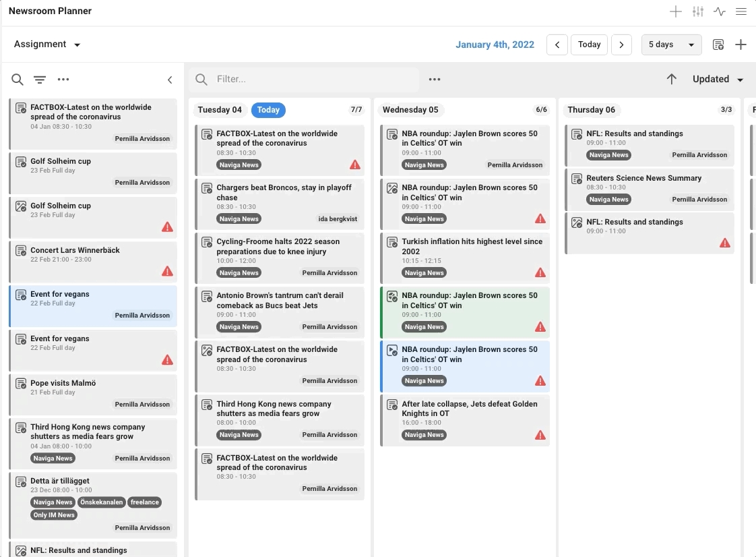Open three-dot menu next to Filter field
Image resolution: width=756 pixels, height=557 pixels.
(435, 80)
